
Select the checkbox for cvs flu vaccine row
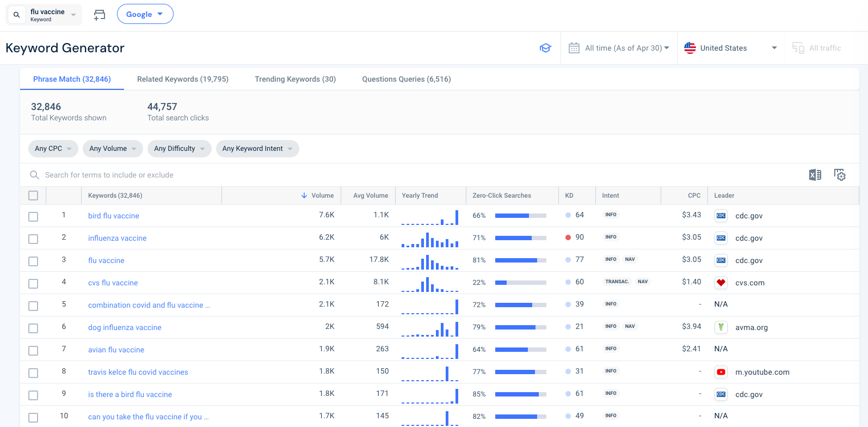33,283
